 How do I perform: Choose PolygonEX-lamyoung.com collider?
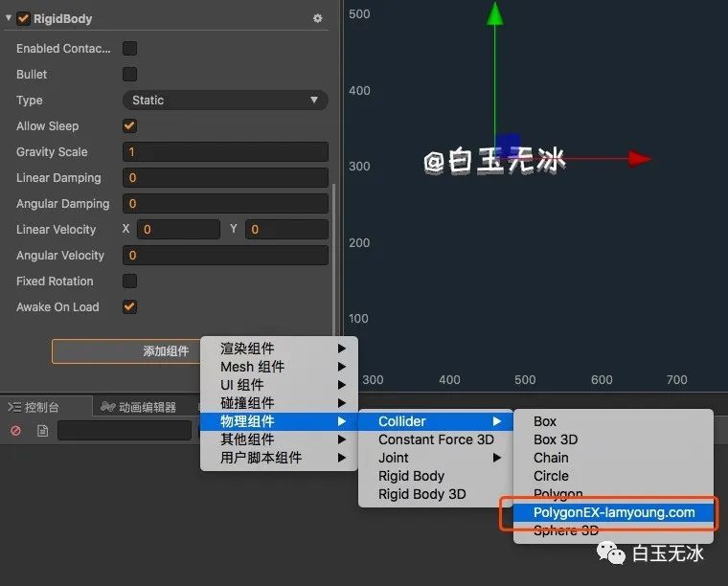(x=613, y=512)
